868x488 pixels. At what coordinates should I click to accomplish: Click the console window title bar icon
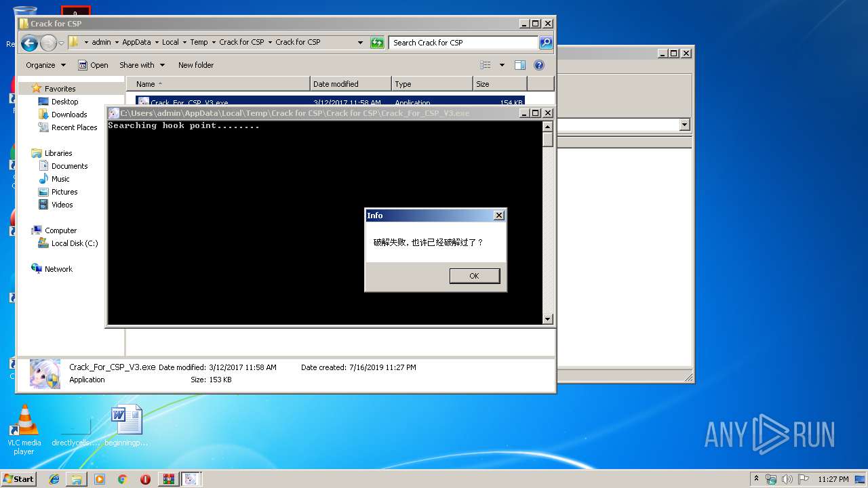(114, 113)
